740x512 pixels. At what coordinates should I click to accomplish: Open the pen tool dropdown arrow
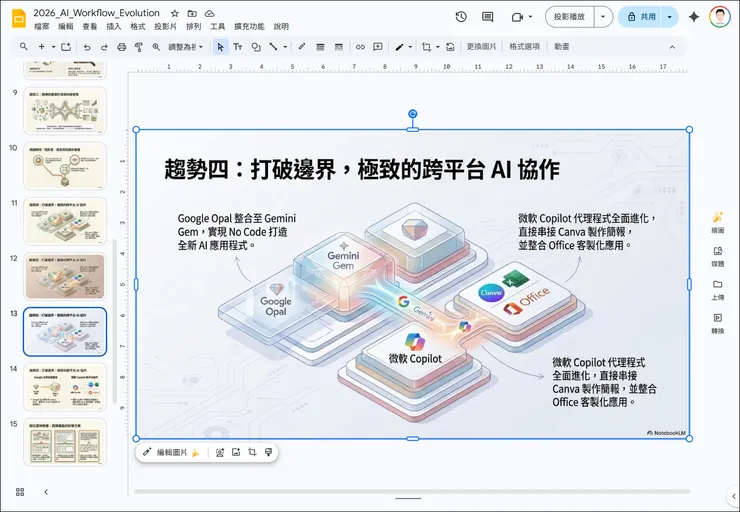410,47
